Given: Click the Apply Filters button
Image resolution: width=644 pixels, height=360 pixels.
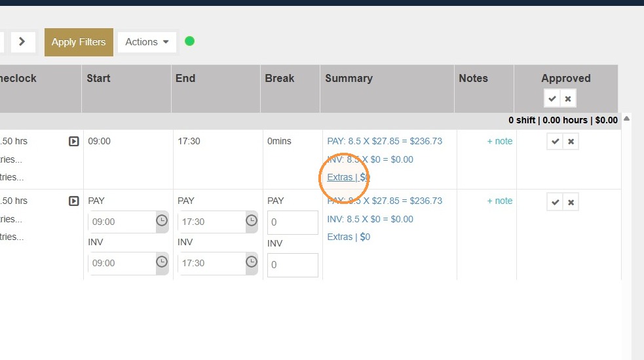Looking at the screenshot, I should click(x=79, y=42).
